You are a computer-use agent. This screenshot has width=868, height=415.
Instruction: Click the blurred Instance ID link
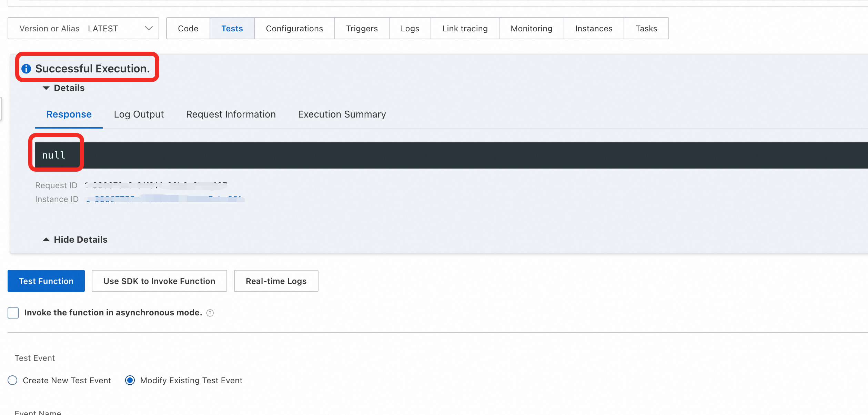tap(165, 199)
